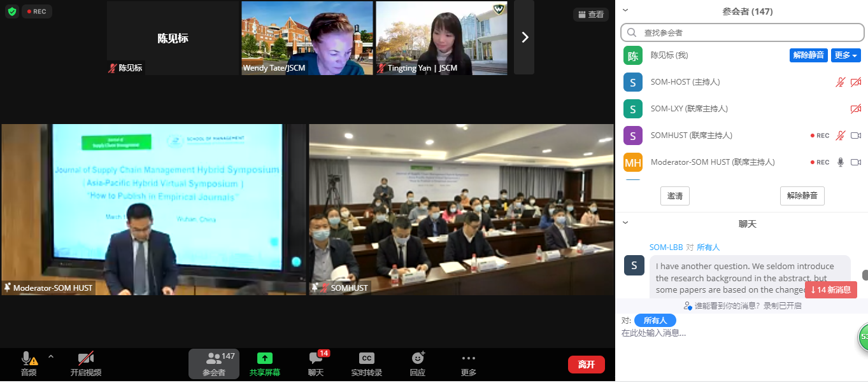Screen dimensions: 868x383
Task: Jump to 14 new messages badge
Action: 830,290
